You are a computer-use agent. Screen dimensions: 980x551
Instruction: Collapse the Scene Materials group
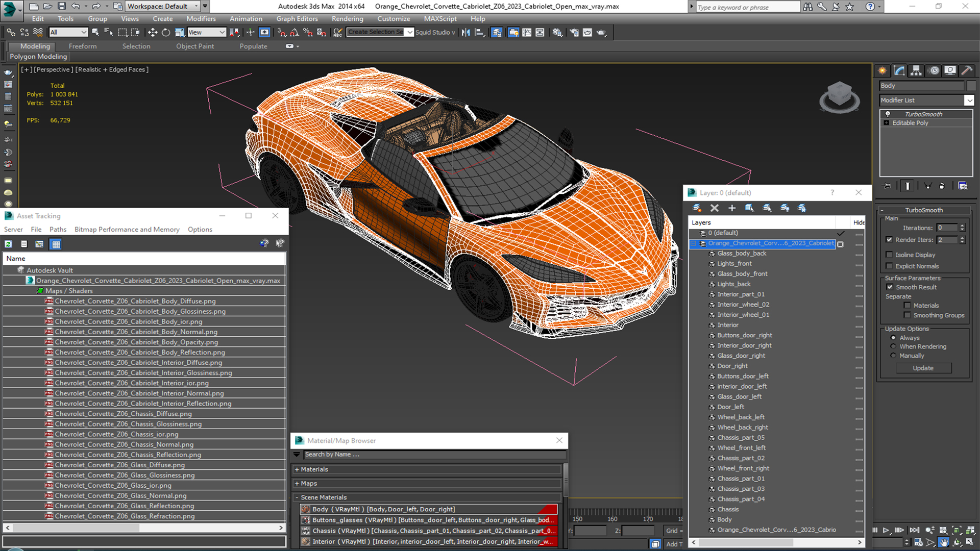[297, 497]
